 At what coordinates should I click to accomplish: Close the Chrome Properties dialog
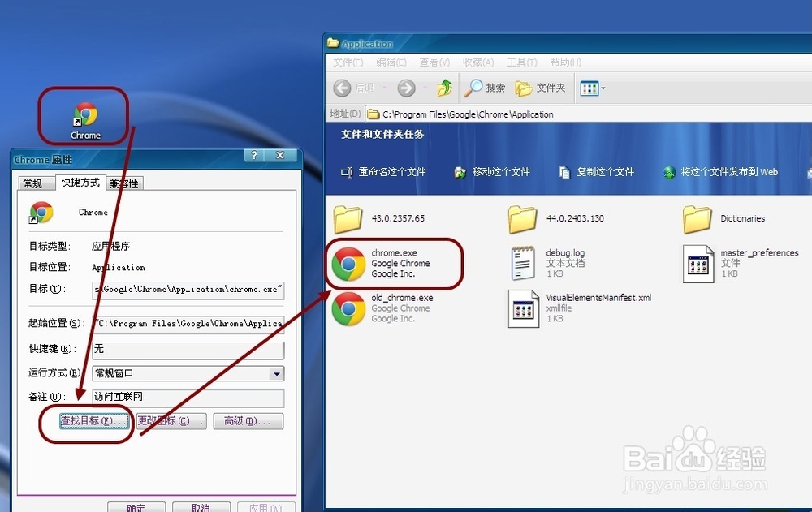[280, 155]
